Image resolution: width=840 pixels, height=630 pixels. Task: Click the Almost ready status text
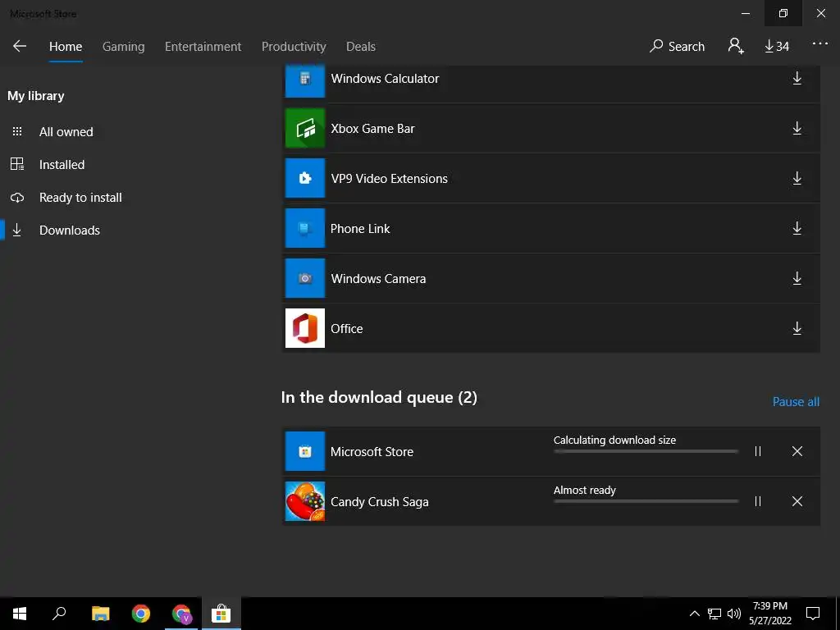584,491
